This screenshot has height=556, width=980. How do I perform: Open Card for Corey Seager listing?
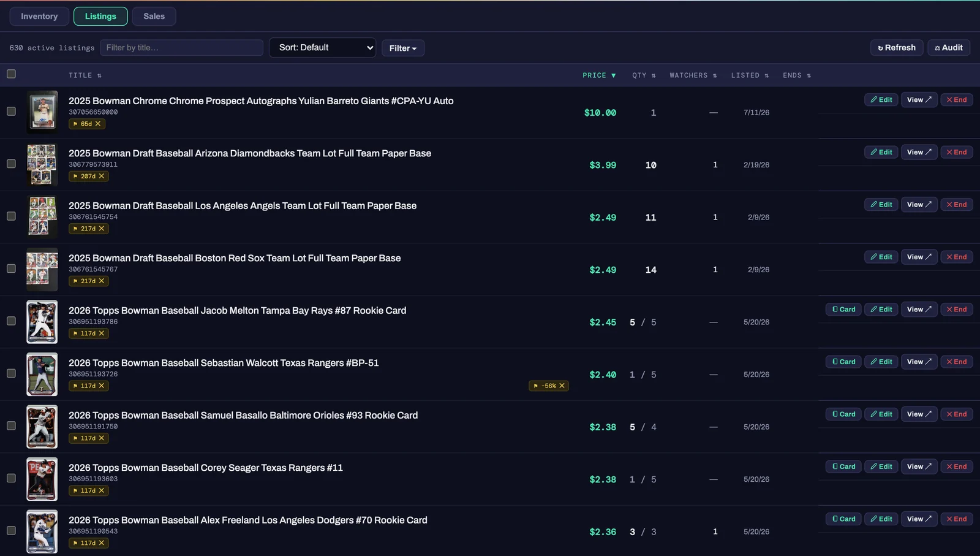pyautogui.click(x=843, y=467)
